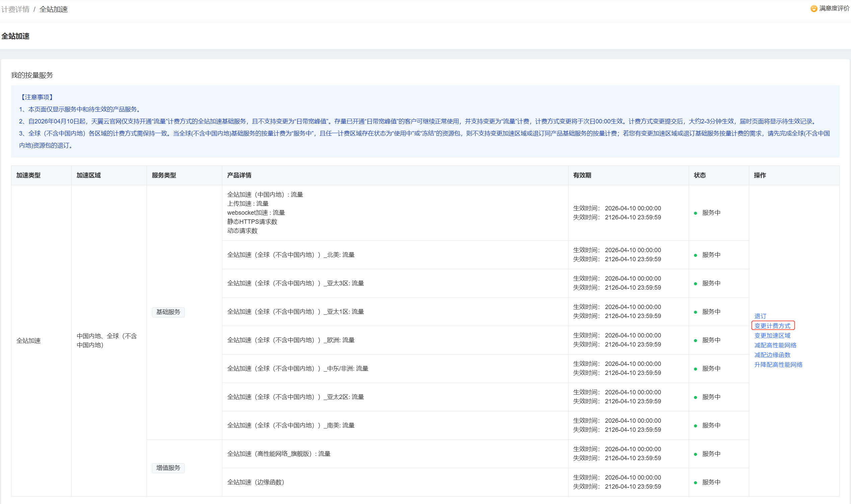This screenshot has width=851, height=504.
Task: Click the 退订 link
Action: (760, 316)
